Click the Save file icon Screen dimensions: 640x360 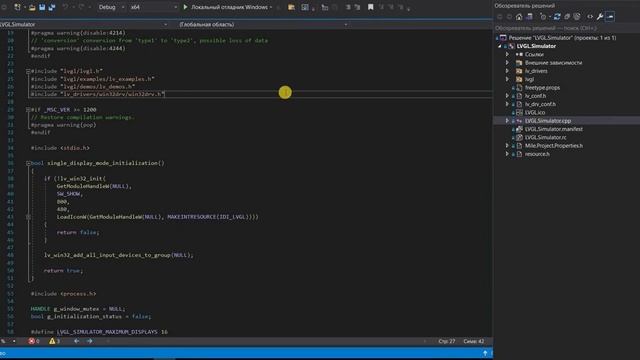42,7
